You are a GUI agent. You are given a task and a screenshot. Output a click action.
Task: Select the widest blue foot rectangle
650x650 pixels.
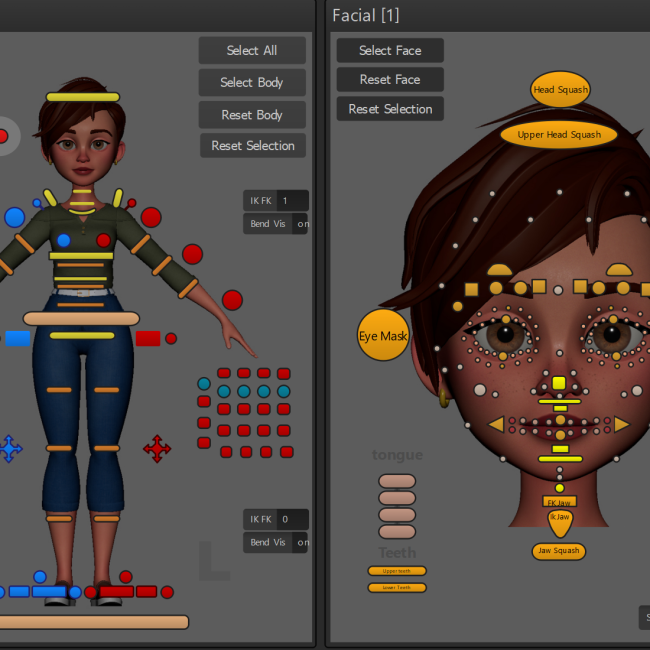click(x=49, y=592)
